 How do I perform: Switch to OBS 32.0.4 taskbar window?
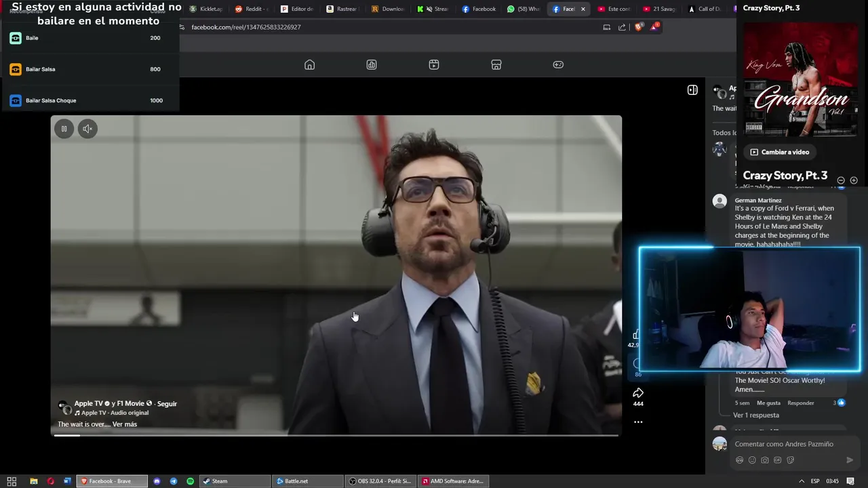tap(380, 481)
